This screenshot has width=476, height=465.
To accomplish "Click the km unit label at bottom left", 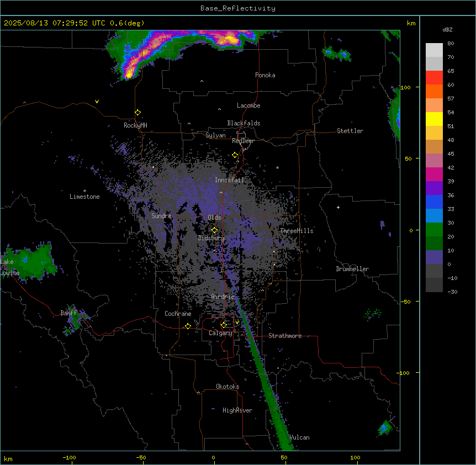I will pyautogui.click(x=8, y=458).
